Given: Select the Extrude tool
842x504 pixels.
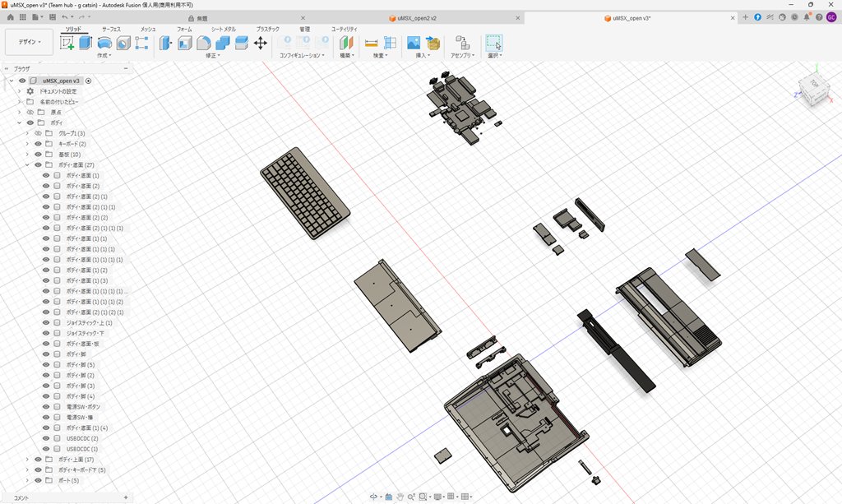Looking at the screenshot, I should coord(86,43).
